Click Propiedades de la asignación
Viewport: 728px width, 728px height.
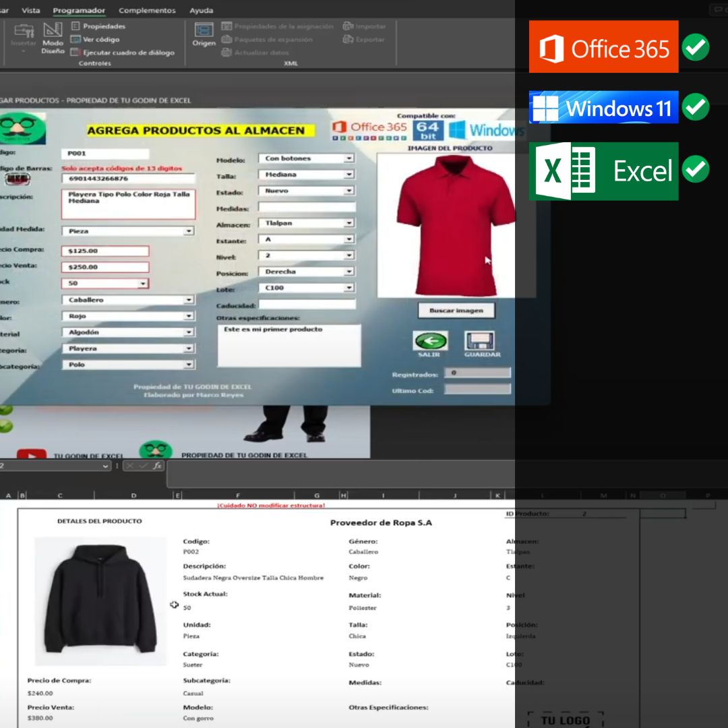278,26
